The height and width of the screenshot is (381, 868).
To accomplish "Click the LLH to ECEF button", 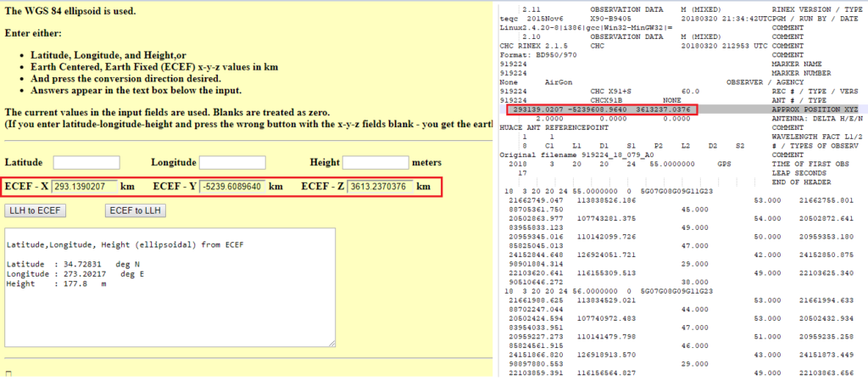I will click(36, 211).
